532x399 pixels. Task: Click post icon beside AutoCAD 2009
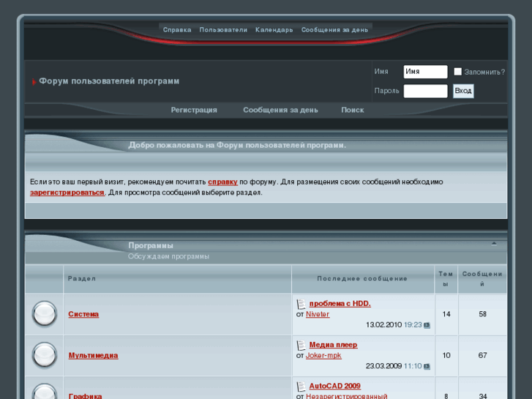[x=301, y=387]
